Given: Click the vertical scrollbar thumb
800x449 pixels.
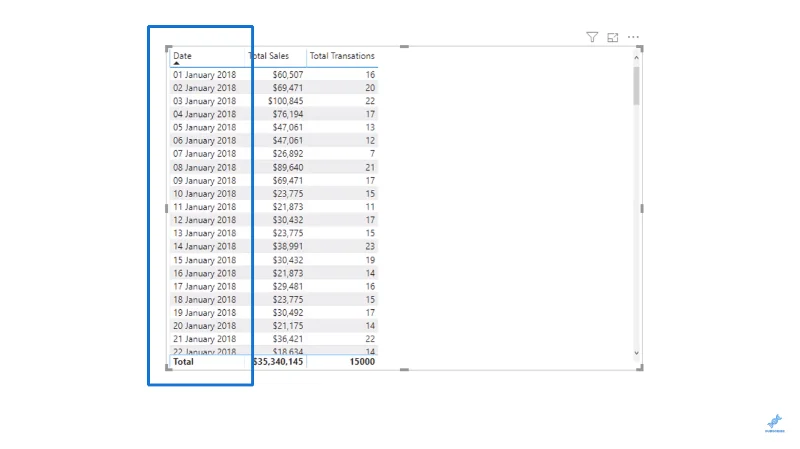Looking at the screenshot, I should [636, 86].
